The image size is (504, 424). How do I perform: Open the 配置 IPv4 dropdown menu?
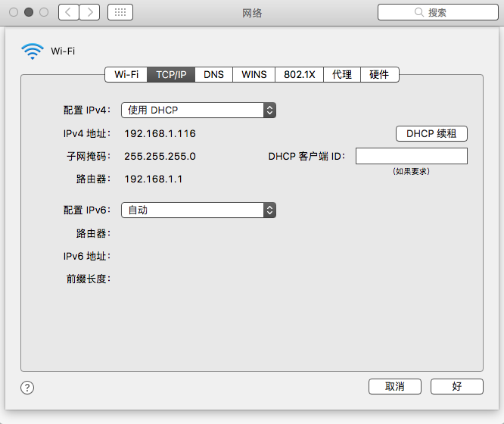pos(198,111)
